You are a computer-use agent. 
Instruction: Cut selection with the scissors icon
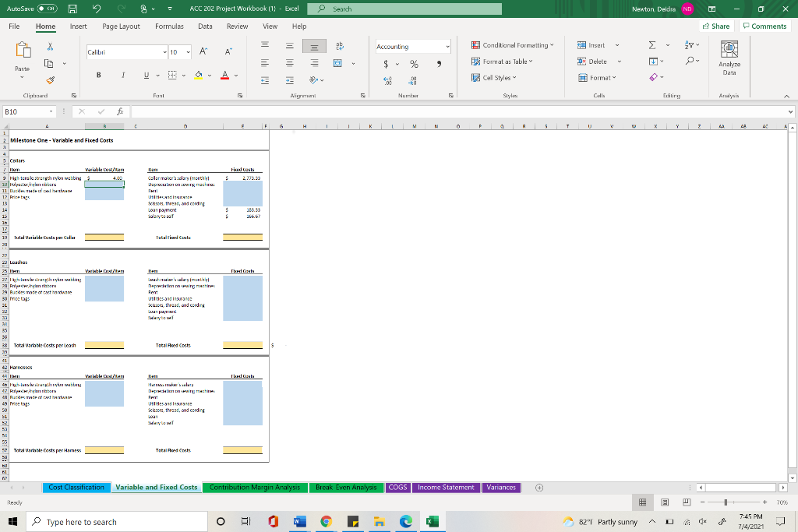(50, 46)
